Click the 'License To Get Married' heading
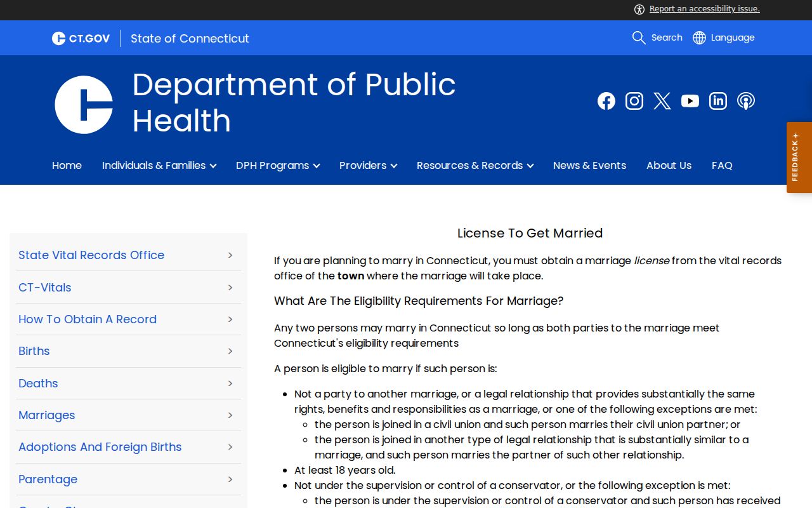 pyautogui.click(x=530, y=233)
